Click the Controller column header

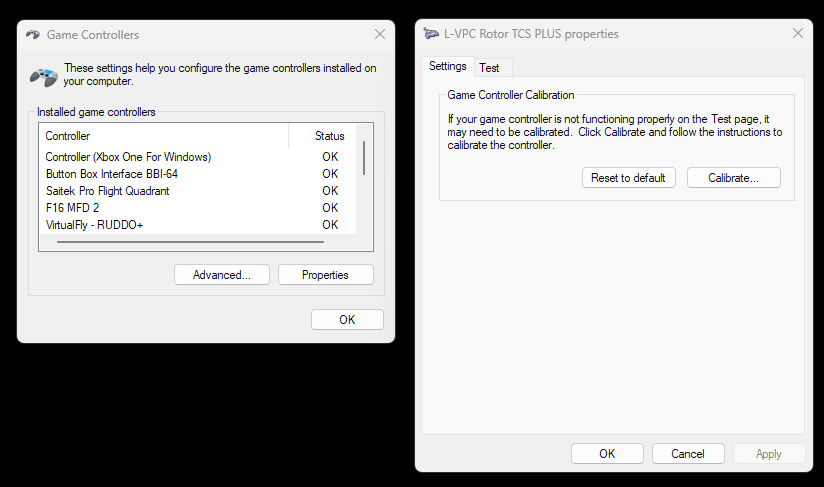164,136
